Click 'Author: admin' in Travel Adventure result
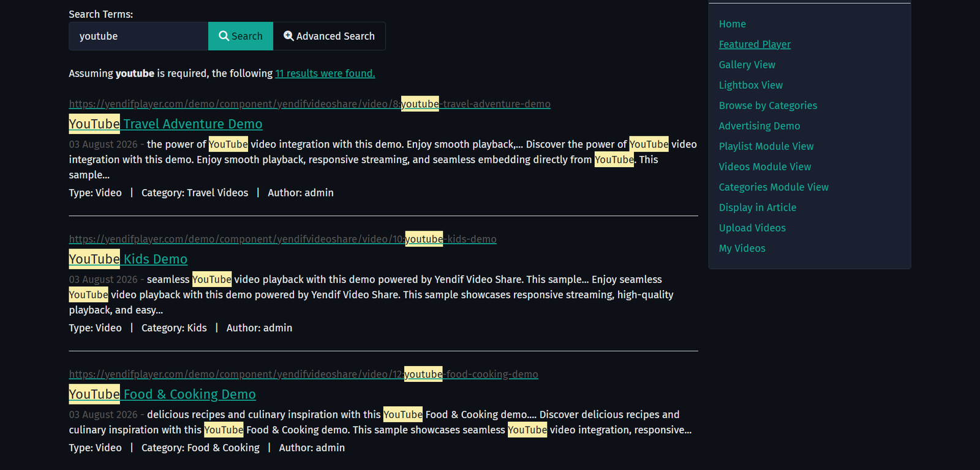Screen dimensions: 980x470 point(301,193)
